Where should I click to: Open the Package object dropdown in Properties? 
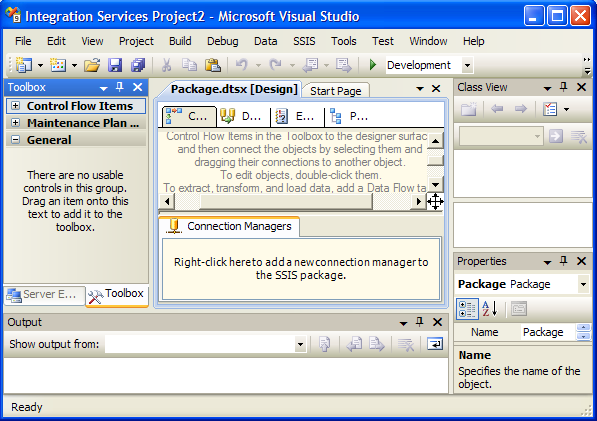tap(583, 284)
